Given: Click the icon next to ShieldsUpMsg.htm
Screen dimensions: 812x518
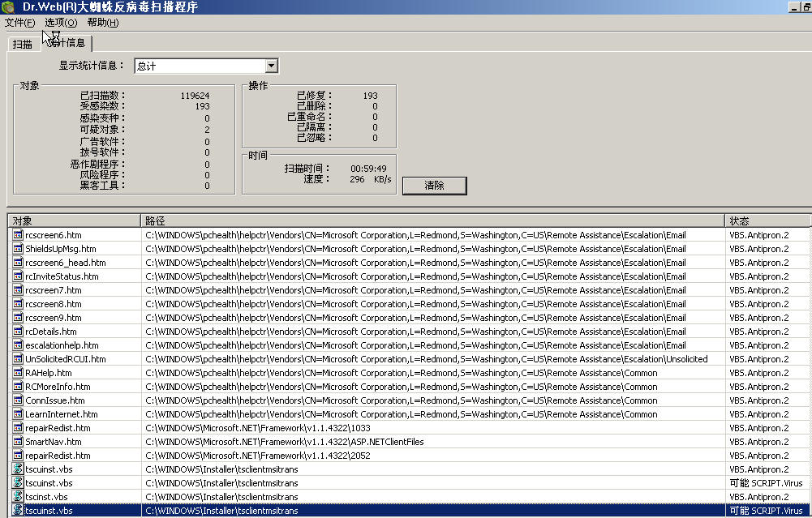Looking at the screenshot, I should pos(18,249).
